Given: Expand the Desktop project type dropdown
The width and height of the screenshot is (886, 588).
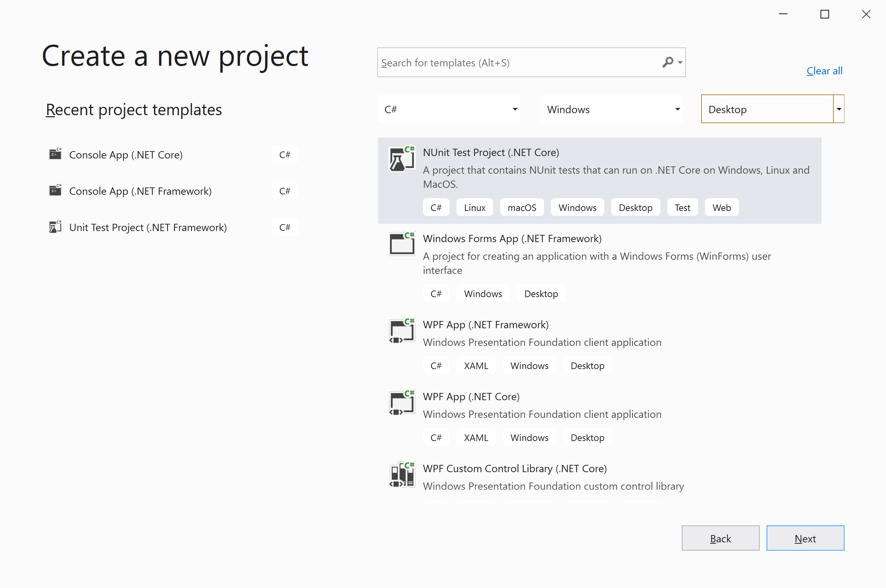Looking at the screenshot, I should tap(838, 109).
